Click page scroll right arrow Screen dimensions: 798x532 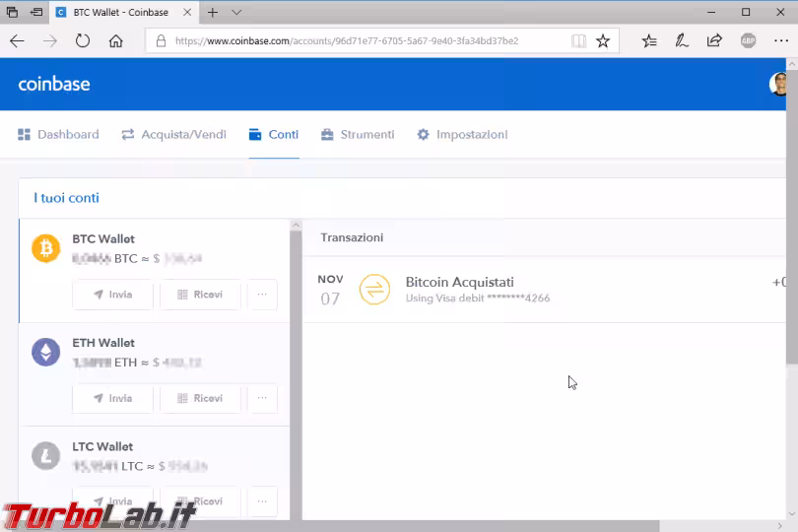780,526
